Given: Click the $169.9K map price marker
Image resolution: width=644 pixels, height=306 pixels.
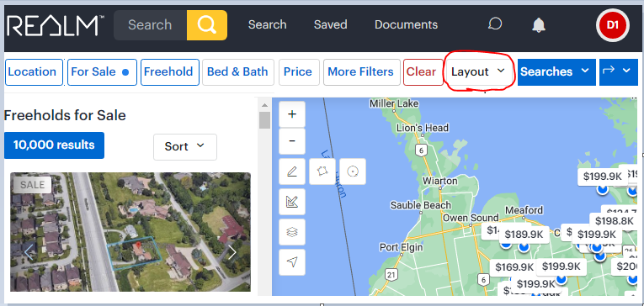Looking at the screenshot, I should click(514, 268).
